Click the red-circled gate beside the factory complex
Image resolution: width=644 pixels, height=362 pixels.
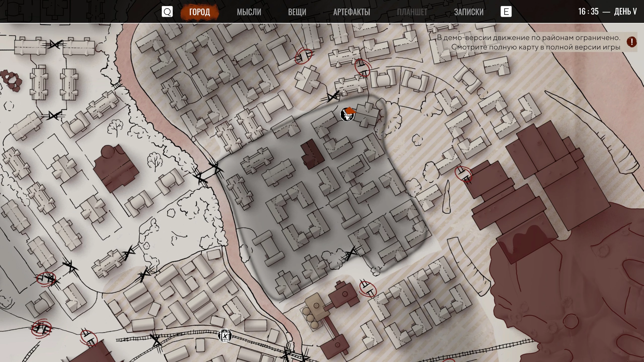pyautogui.click(x=463, y=174)
